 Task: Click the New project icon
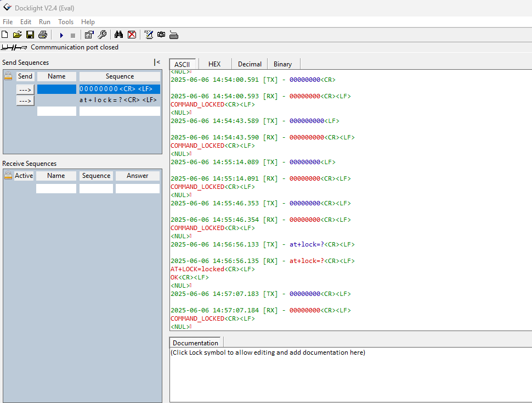pos(5,35)
